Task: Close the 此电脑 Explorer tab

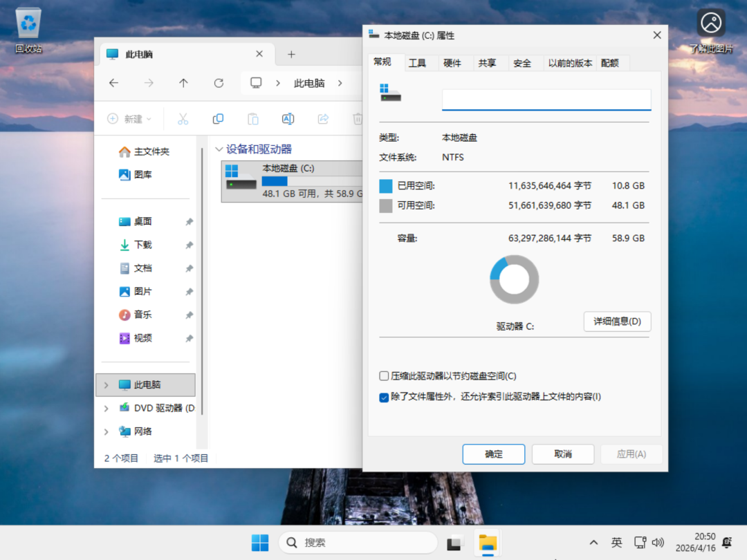Action: click(259, 54)
